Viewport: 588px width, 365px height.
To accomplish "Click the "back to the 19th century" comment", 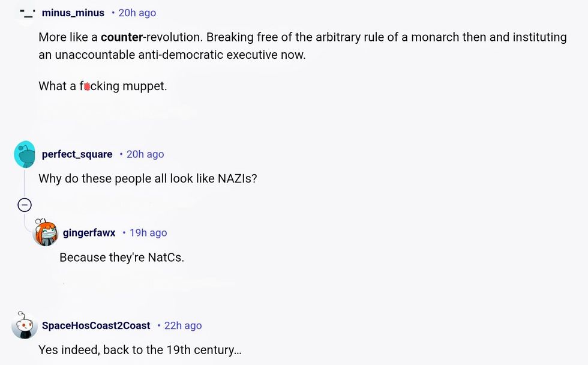I will [x=140, y=349].
